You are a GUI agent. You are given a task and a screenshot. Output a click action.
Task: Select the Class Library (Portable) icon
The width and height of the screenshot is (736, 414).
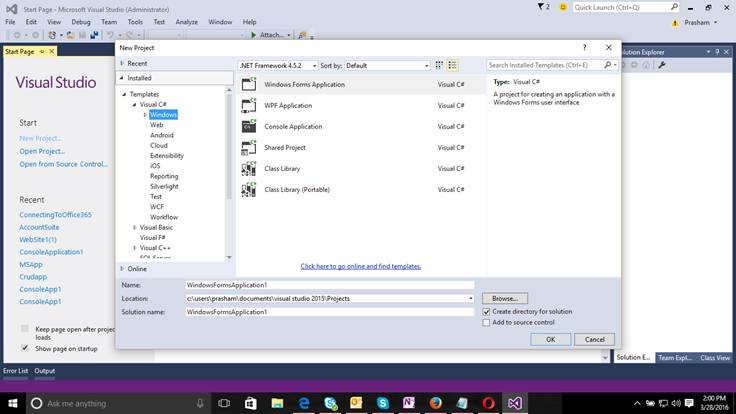tap(248, 189)
